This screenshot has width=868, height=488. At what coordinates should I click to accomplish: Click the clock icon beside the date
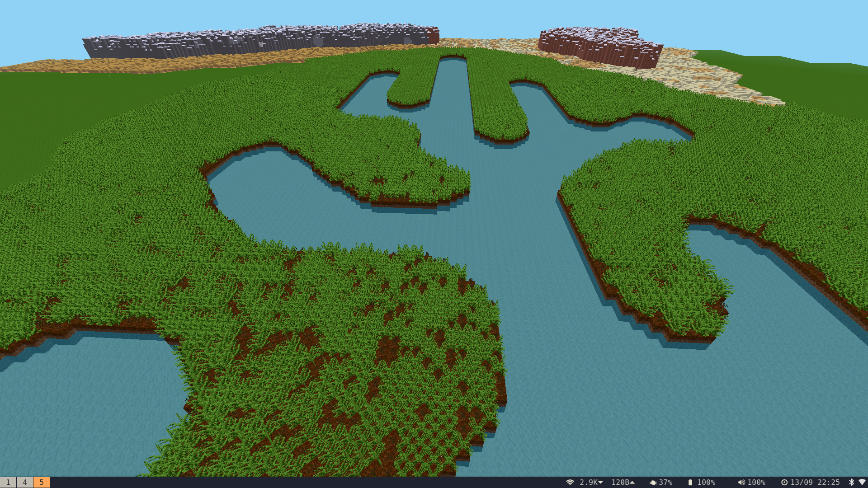[x=784, y=482]
